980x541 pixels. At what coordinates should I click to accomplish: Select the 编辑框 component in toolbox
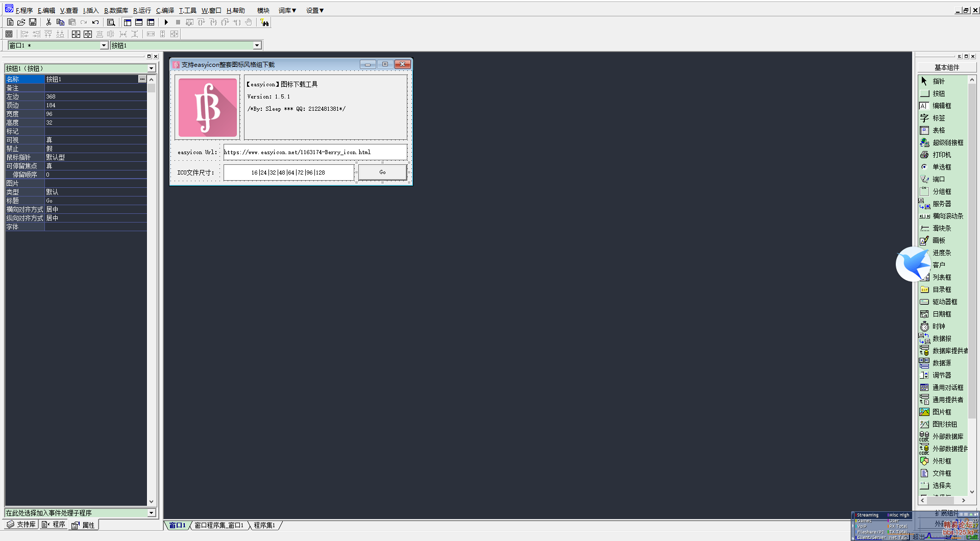[x=941, y=106]
